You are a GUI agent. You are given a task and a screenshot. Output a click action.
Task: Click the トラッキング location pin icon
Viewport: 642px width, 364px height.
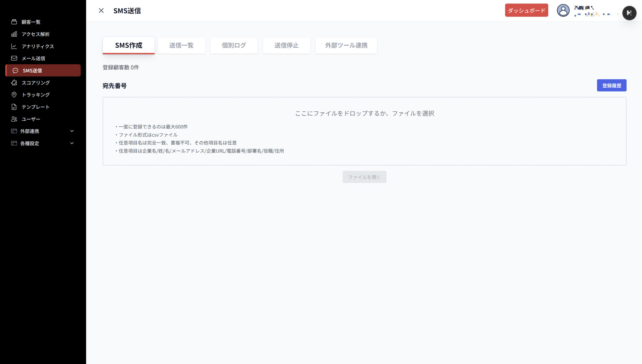(x=14, y=95)
